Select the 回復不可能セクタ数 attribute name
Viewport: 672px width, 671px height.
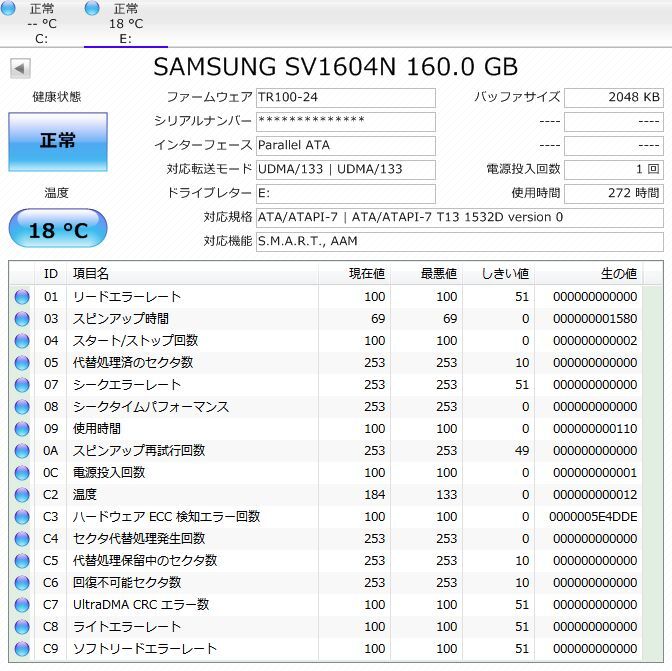pos(127,582)
